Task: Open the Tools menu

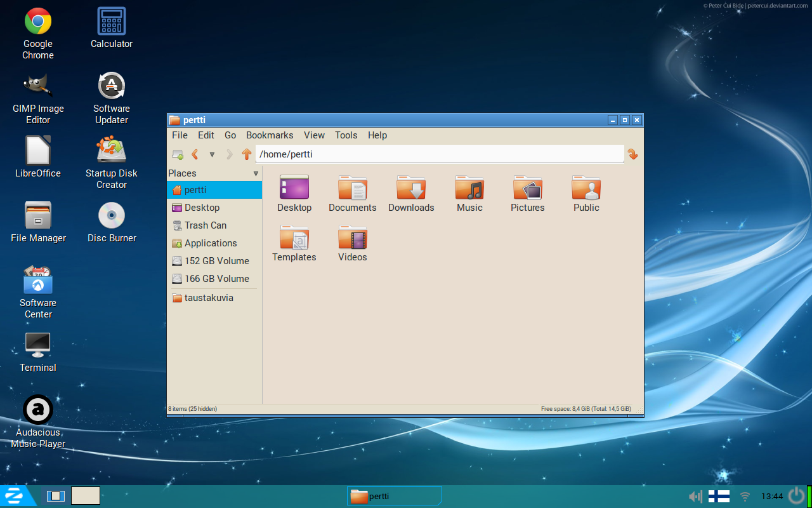Action: (x=346, y=135)
